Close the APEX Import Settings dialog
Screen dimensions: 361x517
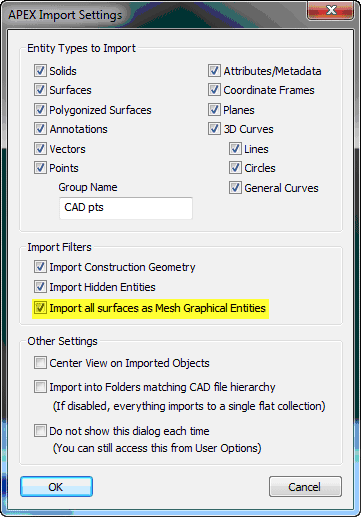tap(330, 11)
